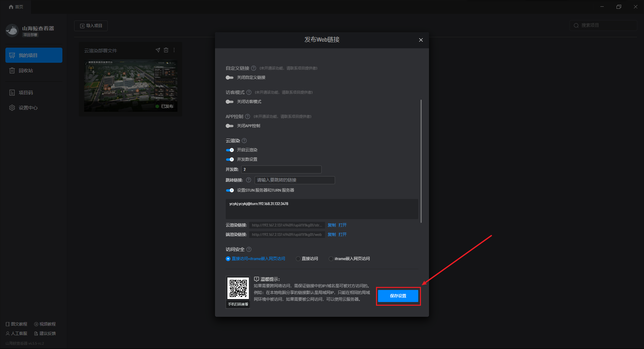Click the 跳转链接 input field
The width and height of the screenshot is (644, 349).
click(x=294, y=180)
